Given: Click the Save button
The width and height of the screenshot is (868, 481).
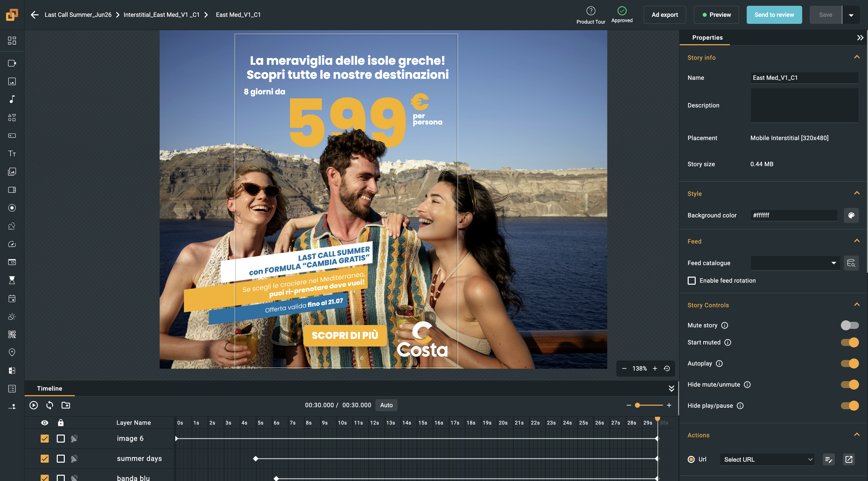Looking at the screenshot, I should tap(826, 15).
